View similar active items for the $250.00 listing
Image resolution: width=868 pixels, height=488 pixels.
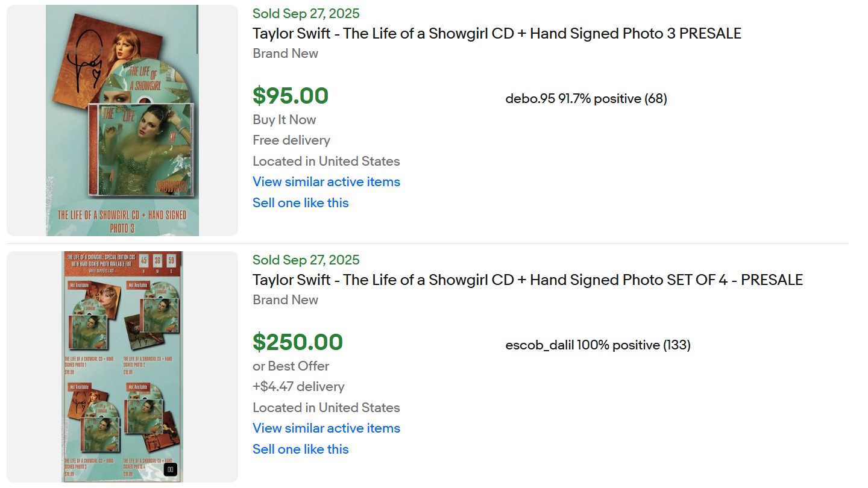click(326, 428)
